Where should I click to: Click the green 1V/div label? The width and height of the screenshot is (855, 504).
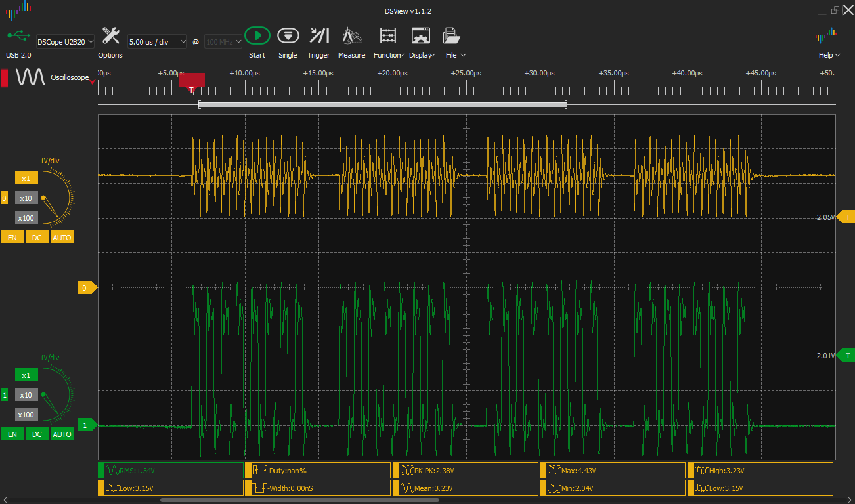coord(50,358)
